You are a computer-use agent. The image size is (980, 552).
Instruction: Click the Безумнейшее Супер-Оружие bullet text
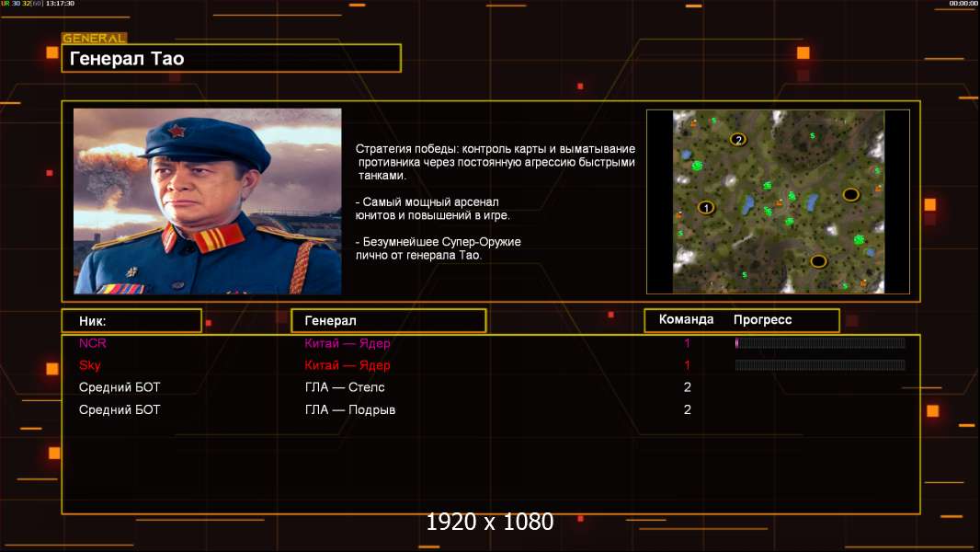tap(439, 248)
